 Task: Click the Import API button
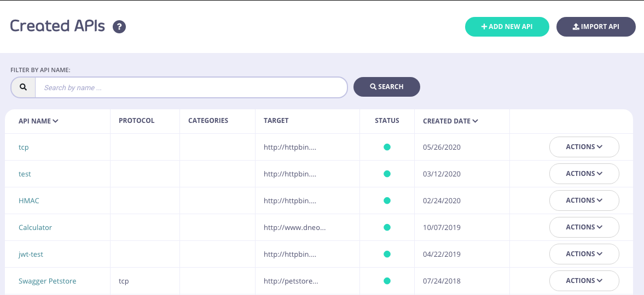pos(596,27)
